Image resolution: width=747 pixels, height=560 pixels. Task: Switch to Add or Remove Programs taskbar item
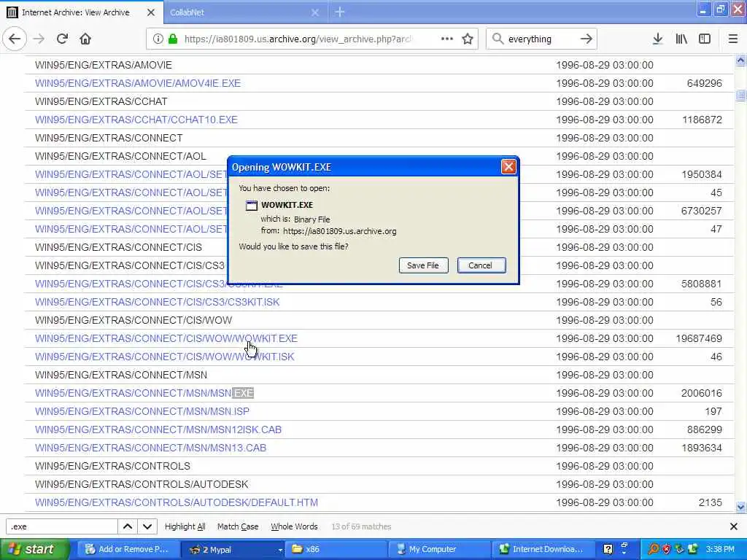(x=127, y=549)
